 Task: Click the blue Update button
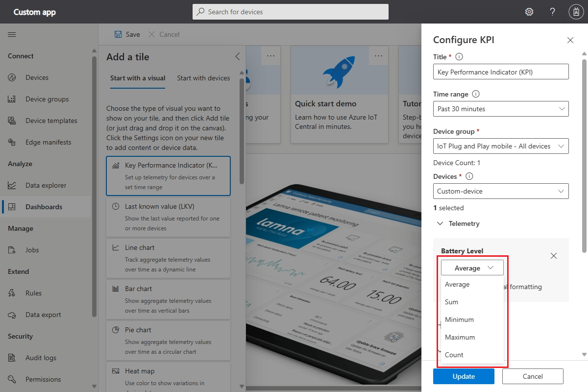pyautogui.click(x=464, y=376)
